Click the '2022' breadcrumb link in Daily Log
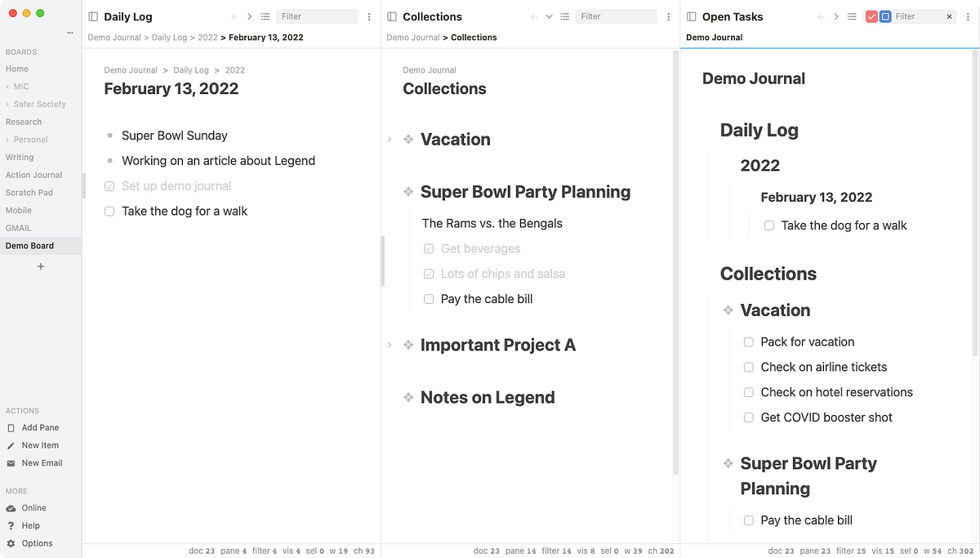 (207, 38)
